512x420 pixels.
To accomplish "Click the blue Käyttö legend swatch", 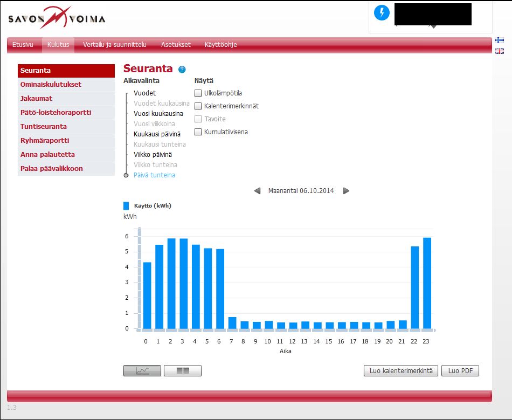I will [x=126, y=205].
